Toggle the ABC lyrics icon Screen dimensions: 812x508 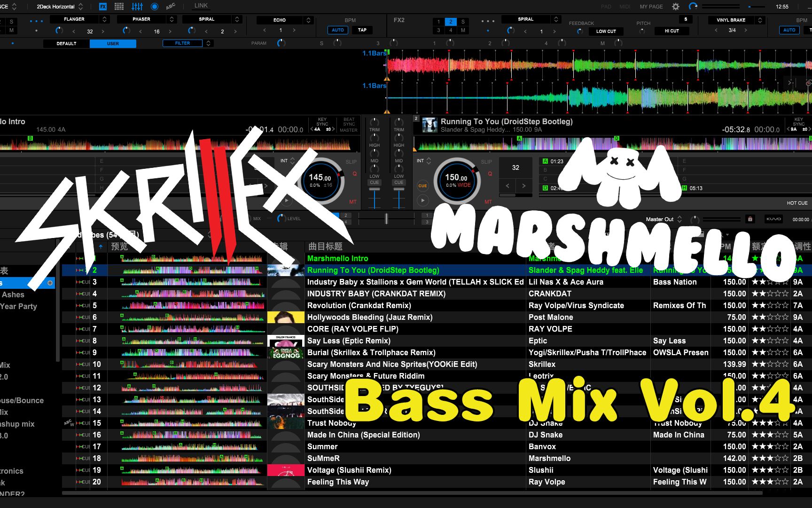coord(170,7)
